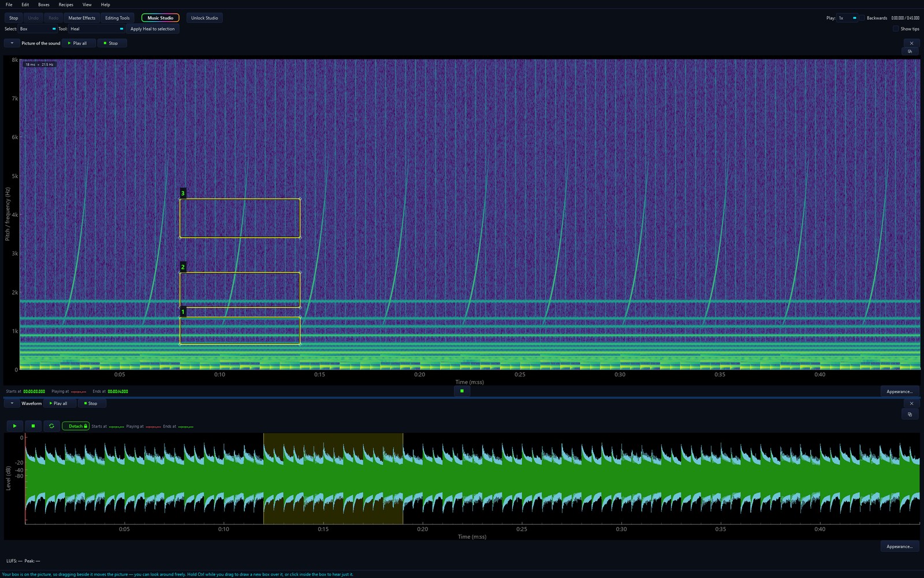Open waveform Appearance settings
The image size is (924, 578).
[x=900, y=546]
